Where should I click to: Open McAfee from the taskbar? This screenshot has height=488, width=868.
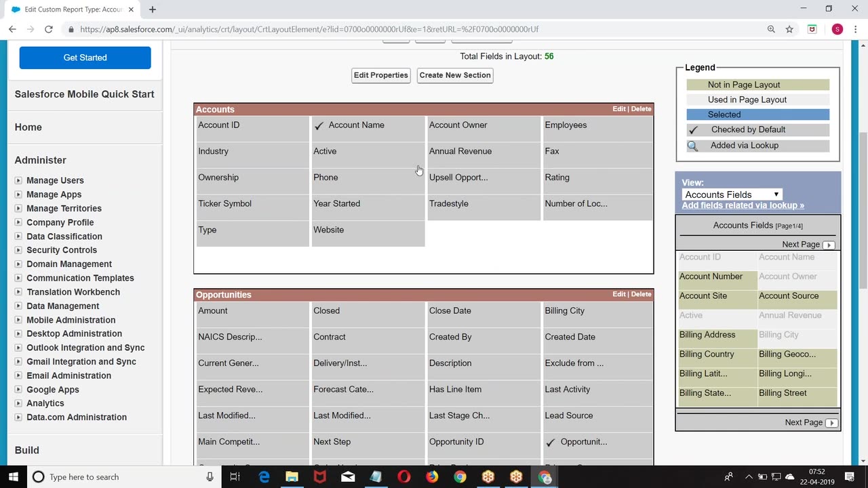click(x=319, y=477)
